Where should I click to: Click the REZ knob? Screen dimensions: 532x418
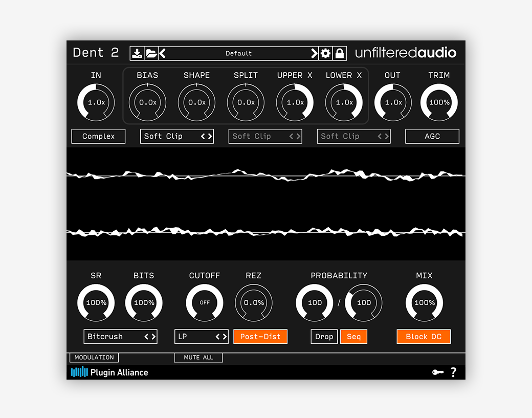pos(254,303)
